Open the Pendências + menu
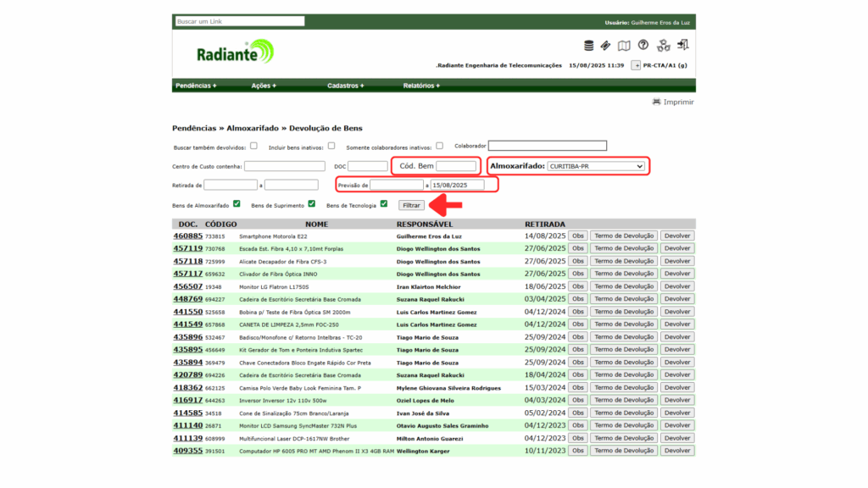Image resolution: width=868 pixels, height=488 pixels. tap(195, 86)
